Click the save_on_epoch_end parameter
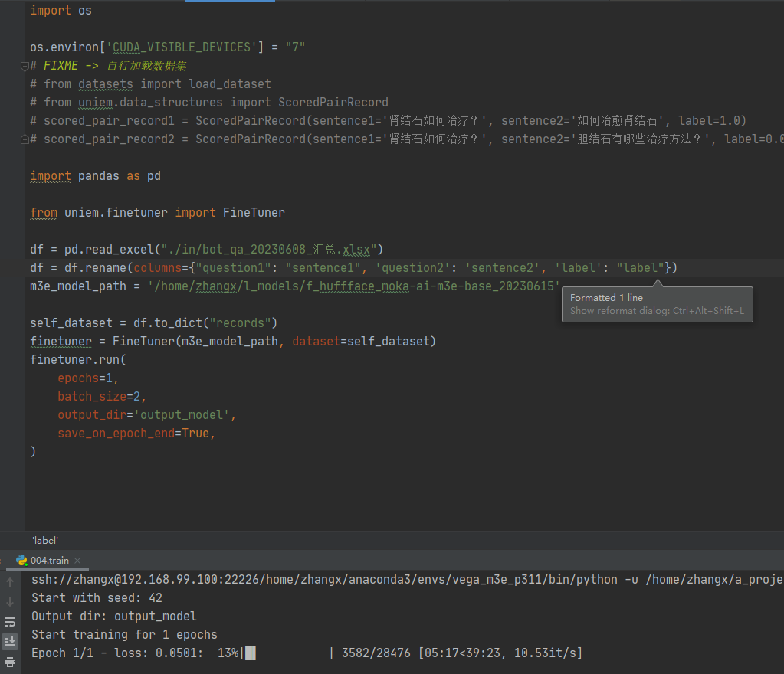The width and height of the screenshot is (784, 674). tap(115, 433)
